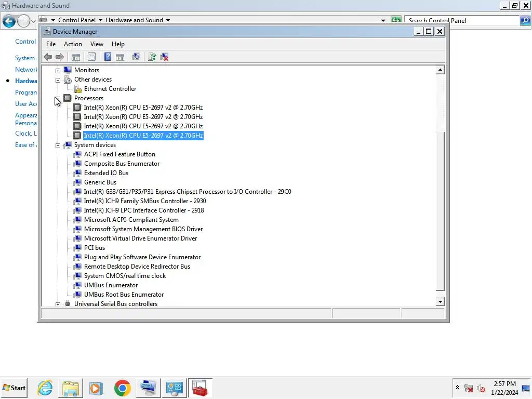Collapse the System devices node
Image resolution: width=532 pixels, height=399 pixels.
click(x=58, y=145)
